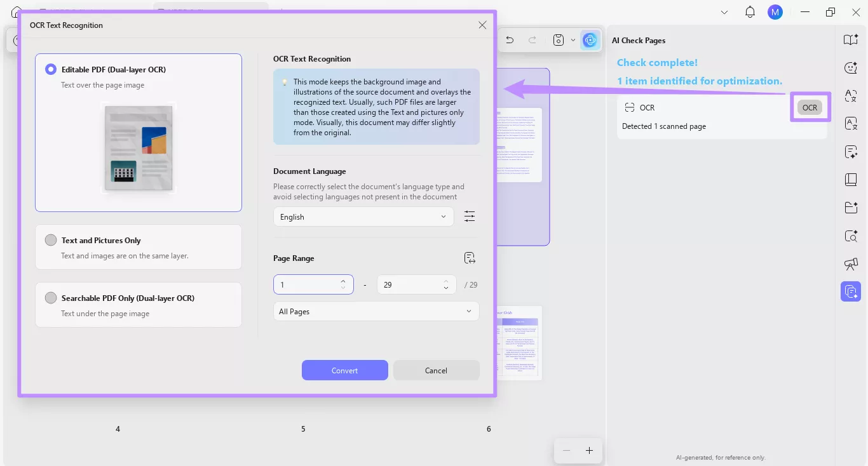Click the Editable PDF preview image
The image size is (868, 466).
point(138,149)
